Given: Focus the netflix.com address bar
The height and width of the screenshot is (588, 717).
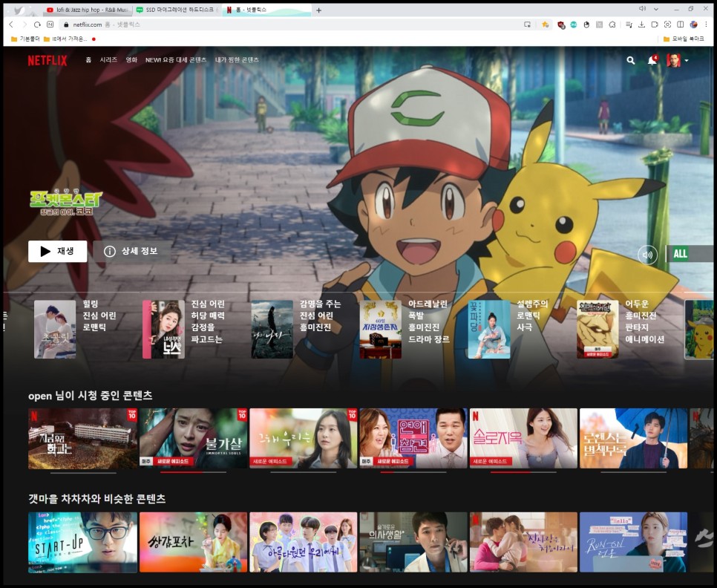Looking at the screenshot, I should click(292, 24).
